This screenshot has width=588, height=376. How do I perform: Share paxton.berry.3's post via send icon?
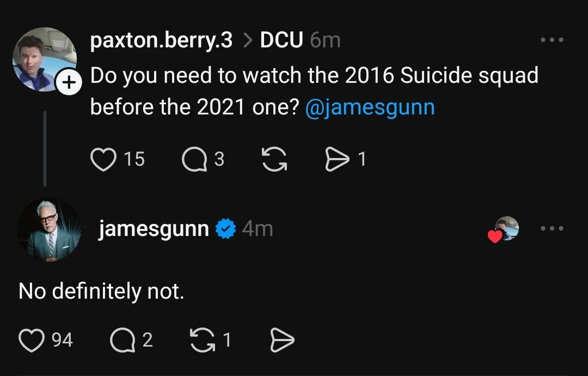pyautogui.click(x=336, y=160)
